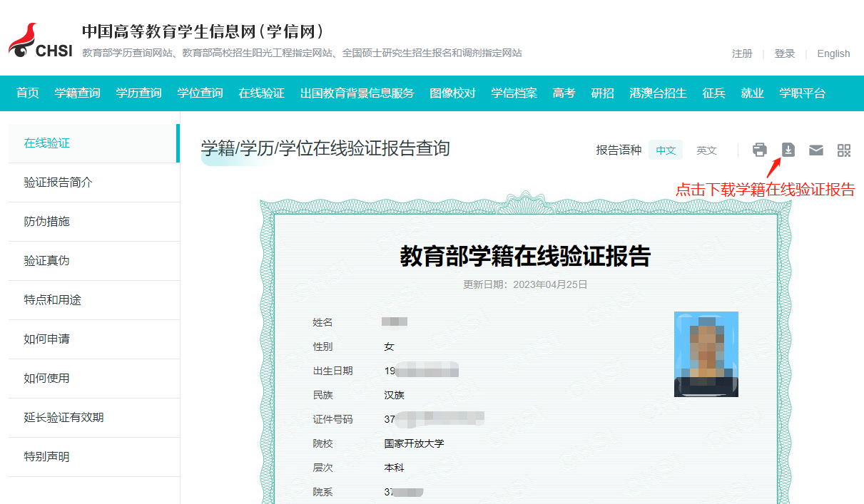Open 如何使用 sidebar item
Image resolution: width=864 pixels, height=504 pixels.
tap(93, 379)
